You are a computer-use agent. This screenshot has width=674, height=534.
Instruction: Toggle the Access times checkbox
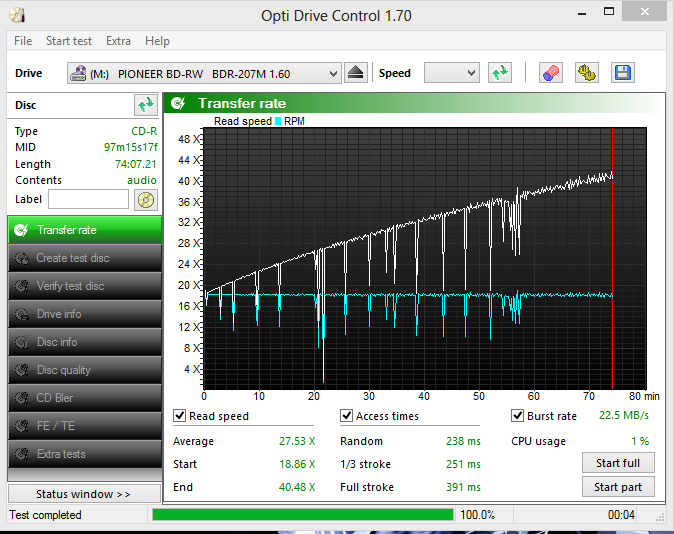(346, 416)
